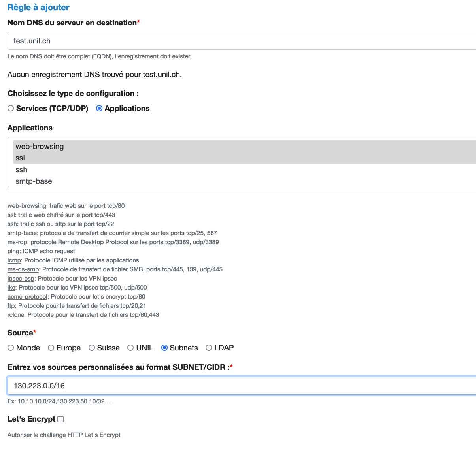Image resolution: width=476 pixels, height=450 pixels.
Task: Choose ssh from the Applications list
Action: tap(21, 169)
